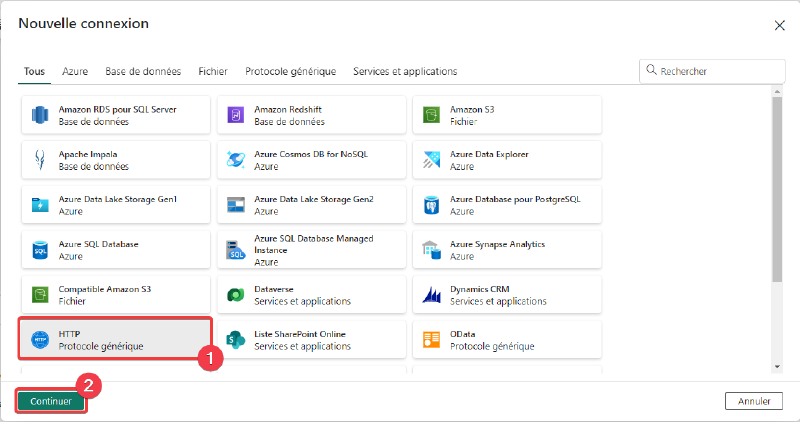Click the Rechercher search field
Screen dimensions: 800x422
712,71
